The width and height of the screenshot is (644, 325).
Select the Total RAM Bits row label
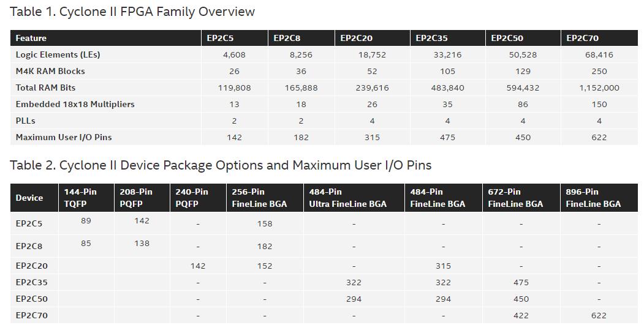45,88
